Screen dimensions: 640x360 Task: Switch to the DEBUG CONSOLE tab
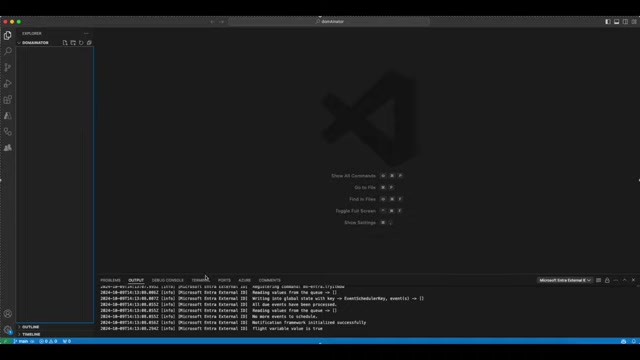[168, 280]
